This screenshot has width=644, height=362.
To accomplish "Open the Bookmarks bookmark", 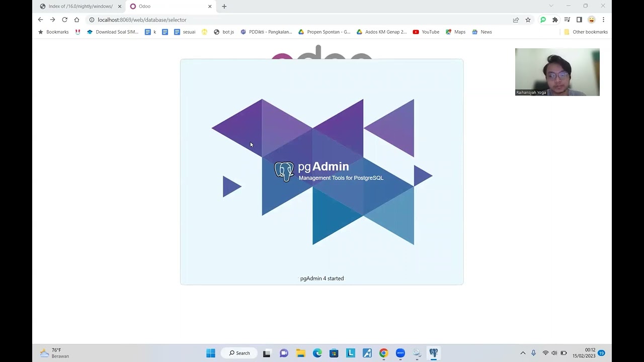I will [53, 32].
